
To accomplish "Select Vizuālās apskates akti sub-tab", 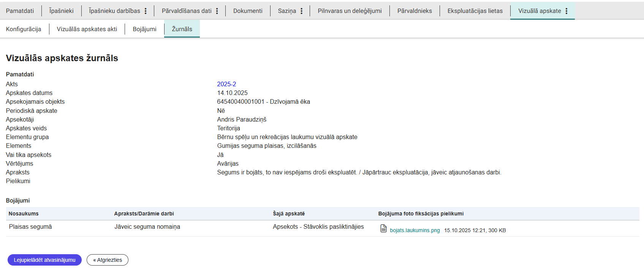I will pyautogui.click(x=87, y=29).
